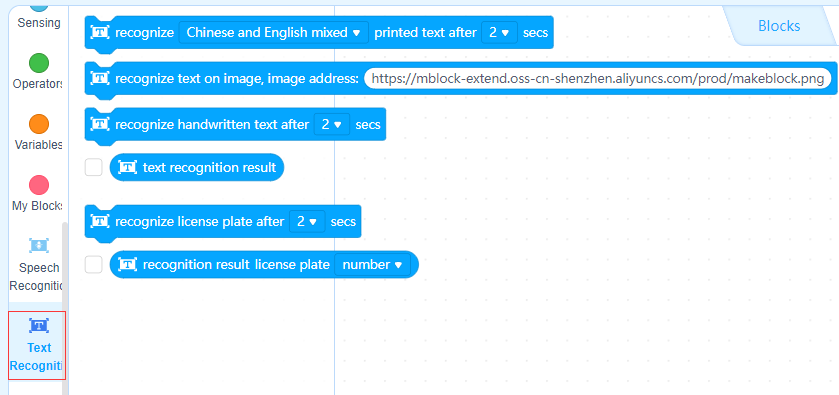Tick the license plate recognition result checkbox

coord(94,264)
